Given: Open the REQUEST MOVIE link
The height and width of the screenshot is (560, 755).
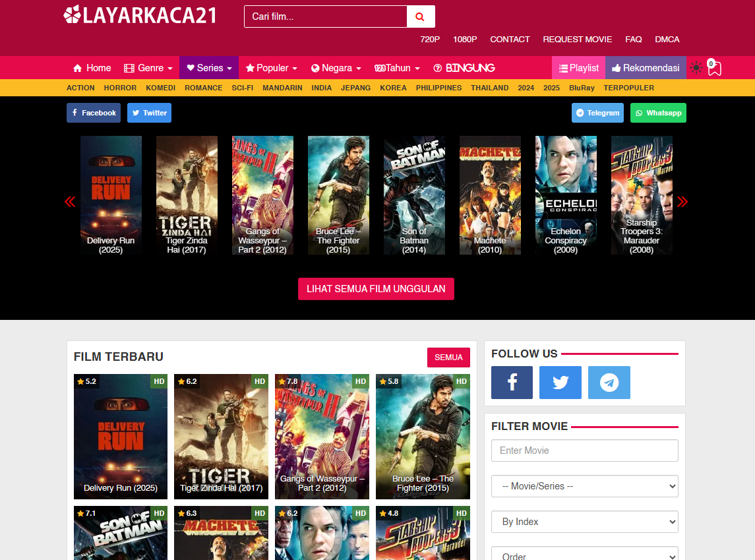Looking at the screenshot, I should (578, 40).
